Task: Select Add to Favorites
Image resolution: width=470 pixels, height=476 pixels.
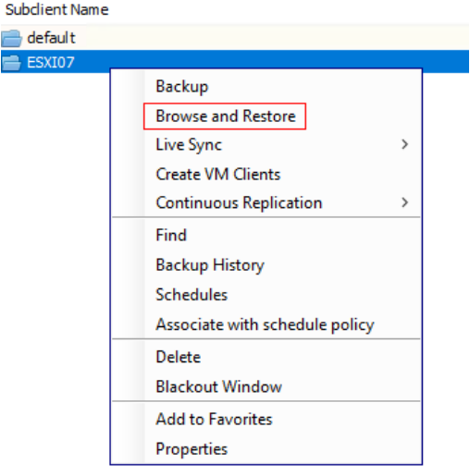Action: coord(214,420)
